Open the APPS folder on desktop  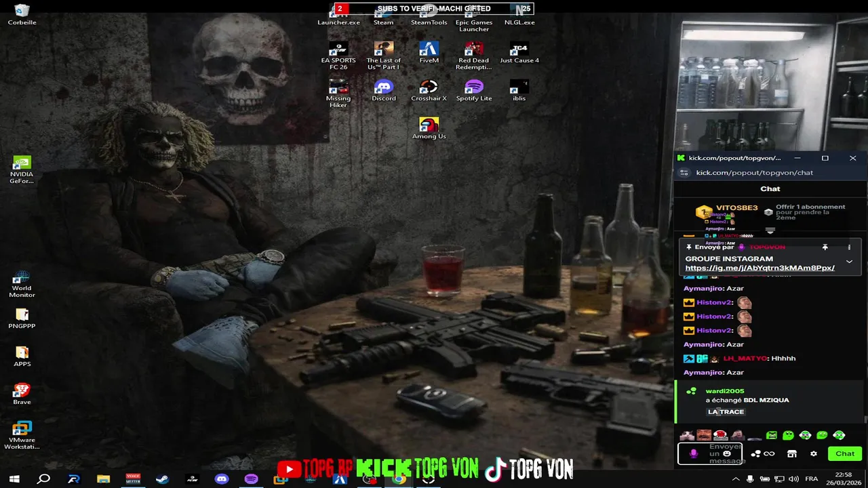[22, 357]
